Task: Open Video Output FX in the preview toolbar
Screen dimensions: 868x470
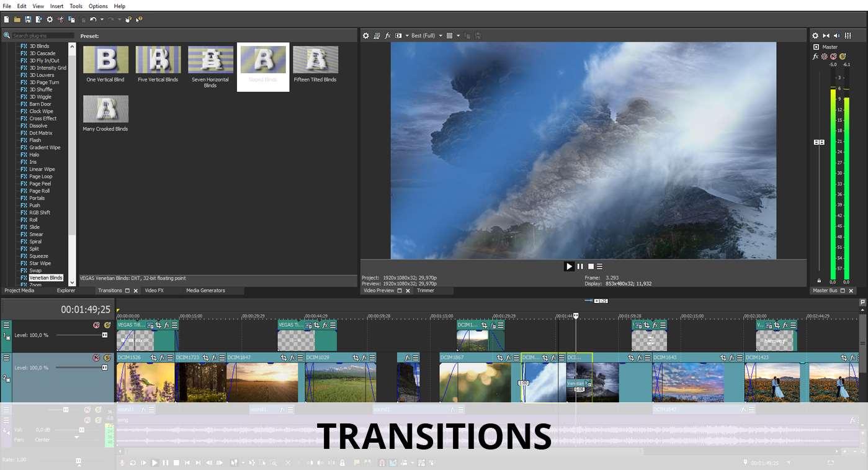Action: click(388, 36)
